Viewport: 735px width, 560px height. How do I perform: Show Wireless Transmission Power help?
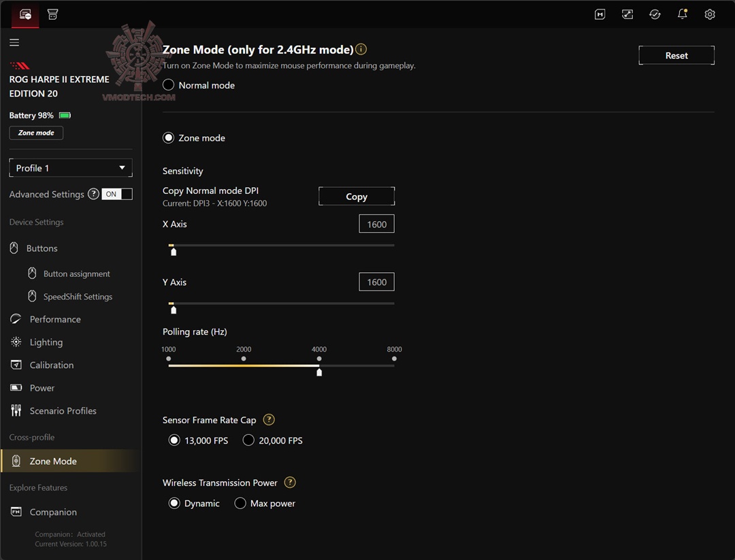coord(290,482)
